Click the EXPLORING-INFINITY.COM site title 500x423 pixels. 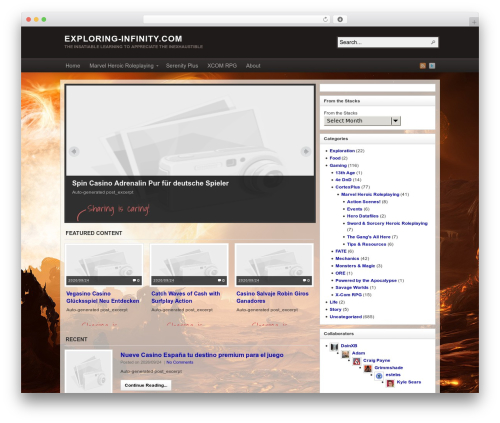(x=123, y=39)
